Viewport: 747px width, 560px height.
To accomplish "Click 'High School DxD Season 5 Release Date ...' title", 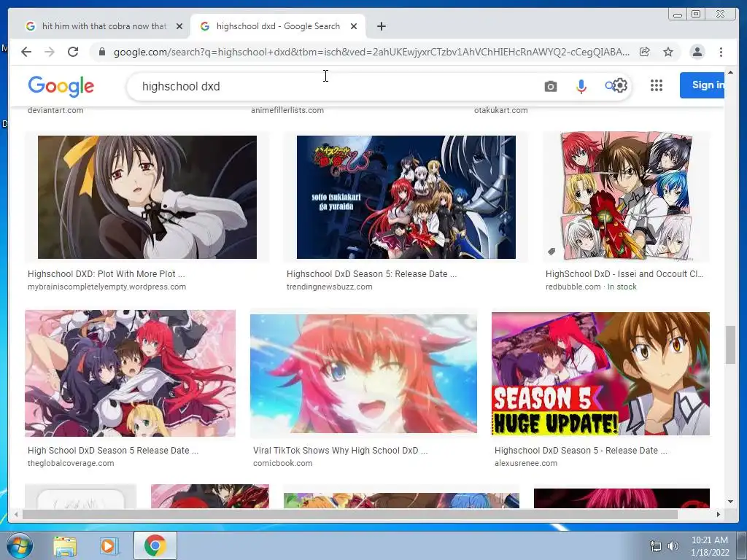I will click(113, 451).
